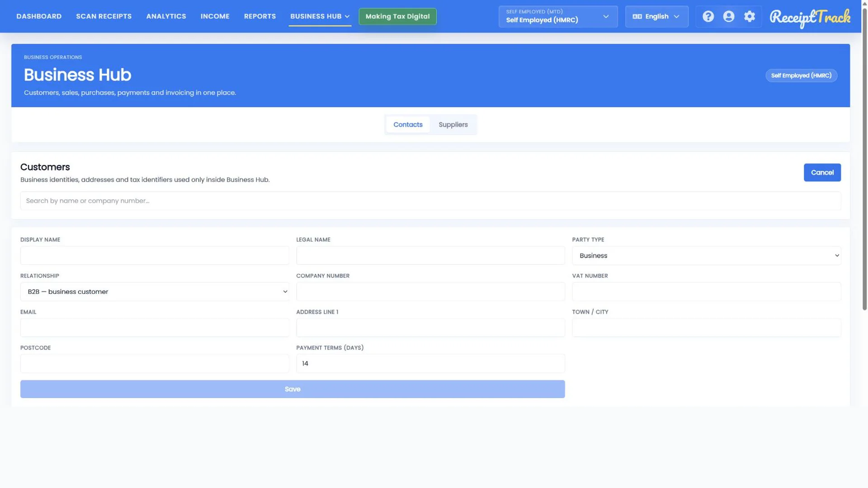Open the Reports page
868x488 pixels.
(260, 16)
